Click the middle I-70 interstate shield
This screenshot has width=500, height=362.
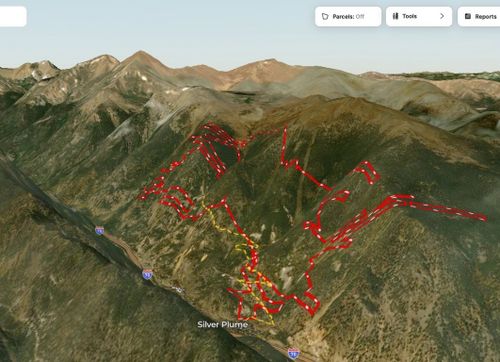147,274
